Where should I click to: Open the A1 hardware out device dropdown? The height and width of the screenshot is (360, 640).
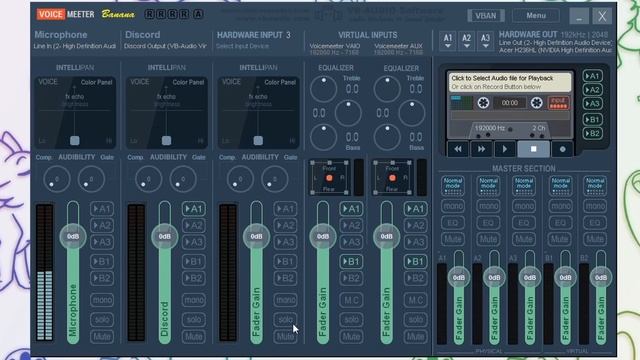coord(448,41)
